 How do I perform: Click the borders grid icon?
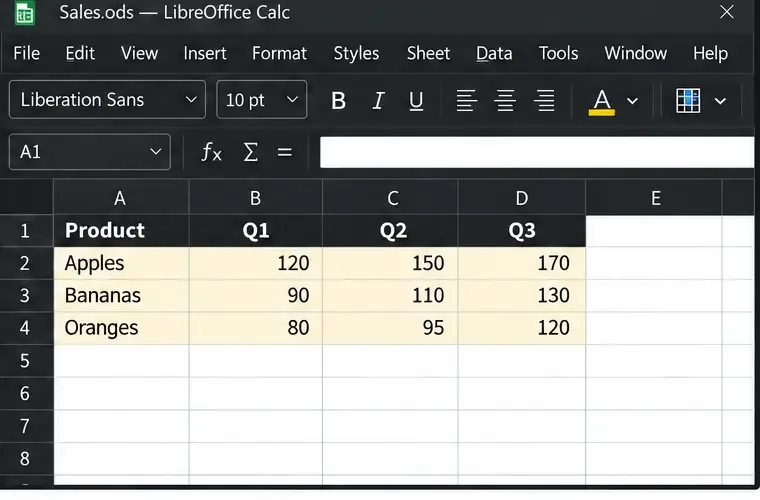coord(688,101)
